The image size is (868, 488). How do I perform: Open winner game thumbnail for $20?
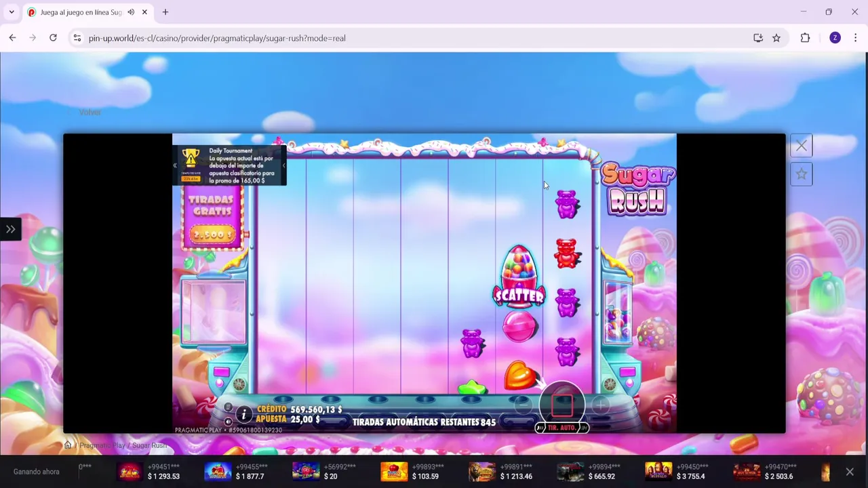(x=306, y=472)
